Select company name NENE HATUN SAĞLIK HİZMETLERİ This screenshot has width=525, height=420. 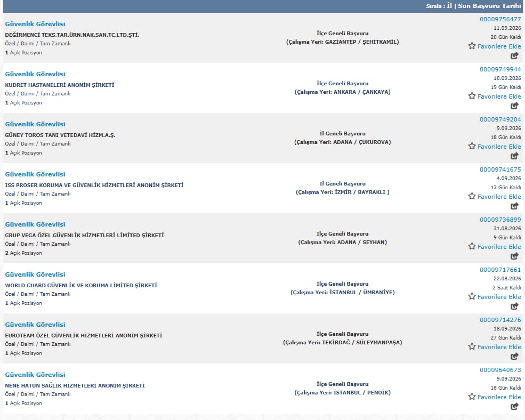point(75,385)
